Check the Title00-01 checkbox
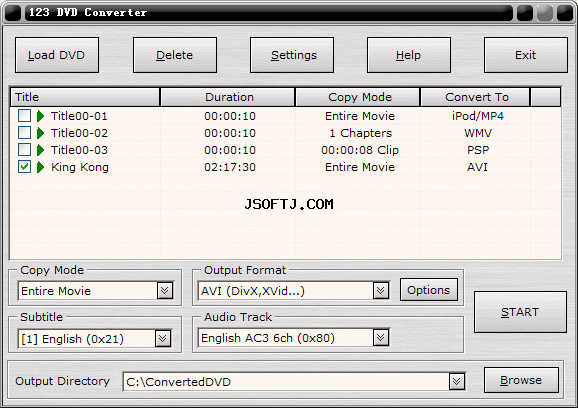The height and width of the screenshot is (408, 578). [x=24, y=116]
